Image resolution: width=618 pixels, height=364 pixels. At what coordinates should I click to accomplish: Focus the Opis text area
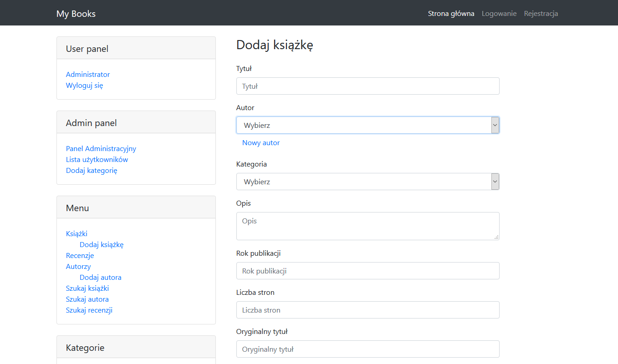click(x=367, y=226)
